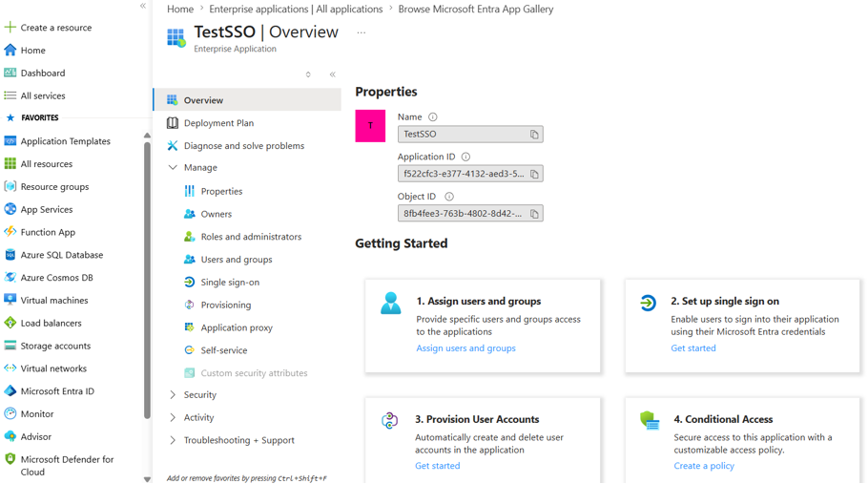This screenshot has height=484, width=868.
Task: Open the Load balancers diamond icon
Action: point(10,323)
